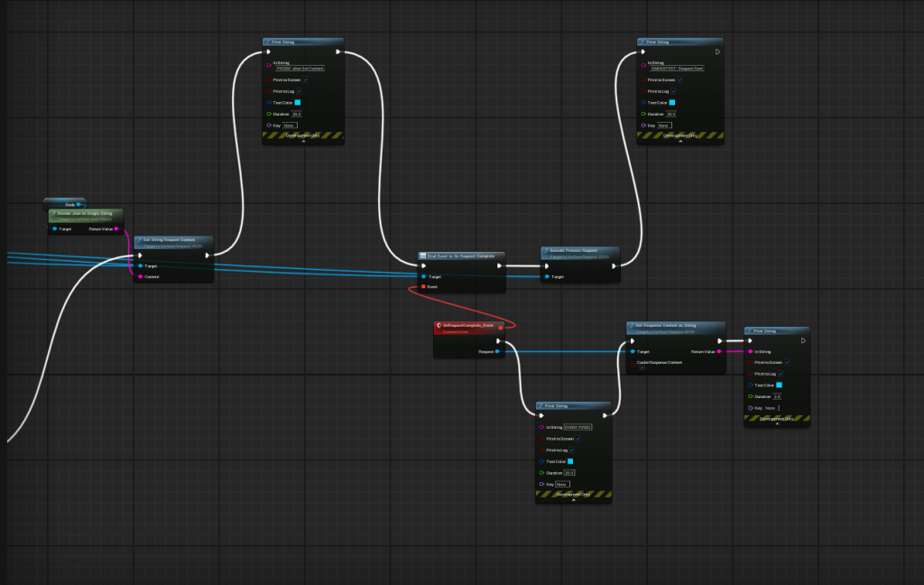Select the Execute Process Request node title

(x=577, y=250)
